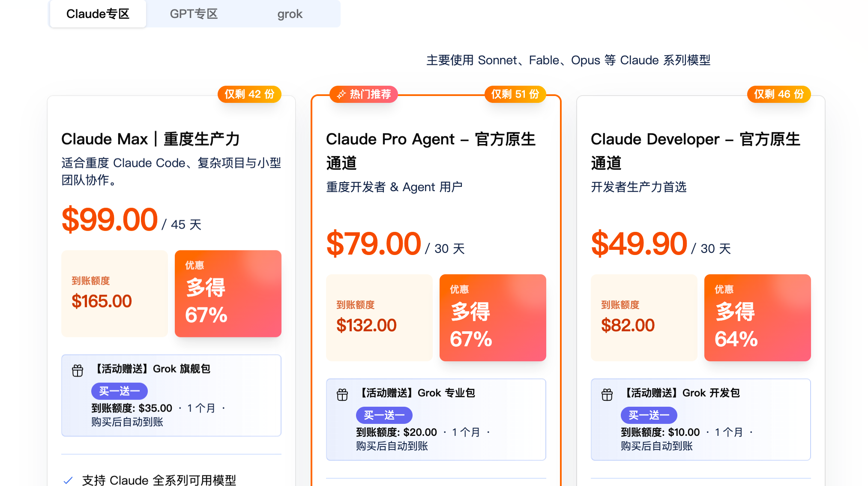This screenshot has width=868, height=486.
Task: Click the $132.00 到账额度 tile
Action: 379,318
